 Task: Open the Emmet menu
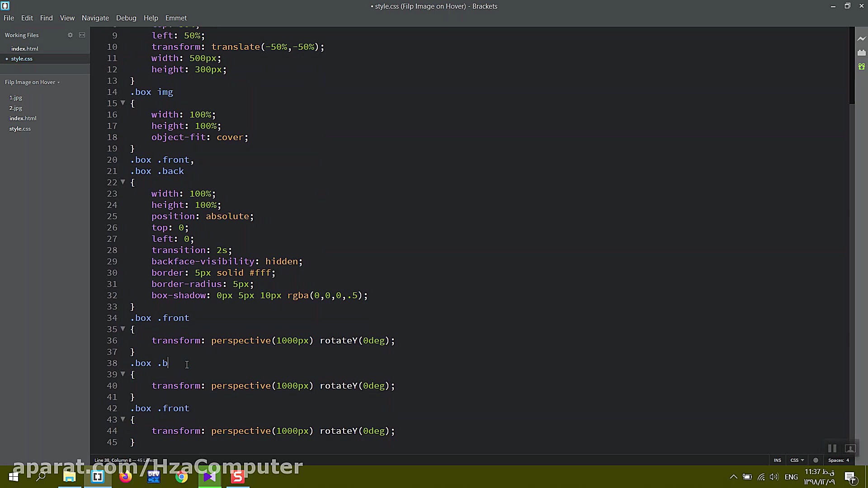tap(176, 18)
